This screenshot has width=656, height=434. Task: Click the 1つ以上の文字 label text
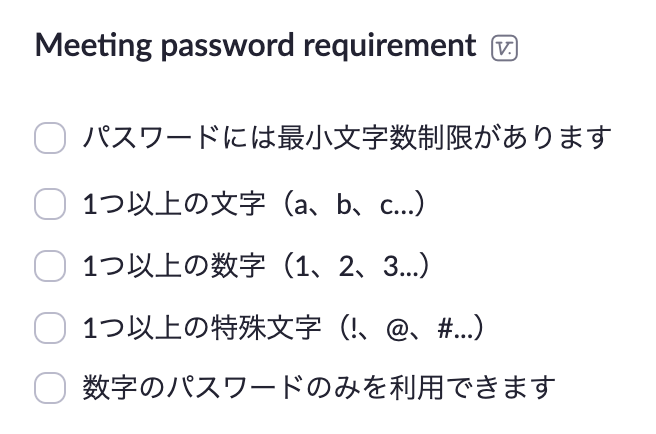tap(174, 204)
